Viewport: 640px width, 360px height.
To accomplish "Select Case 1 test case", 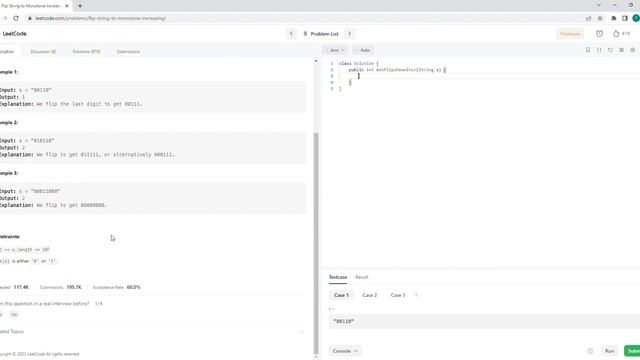I will 341,295.
